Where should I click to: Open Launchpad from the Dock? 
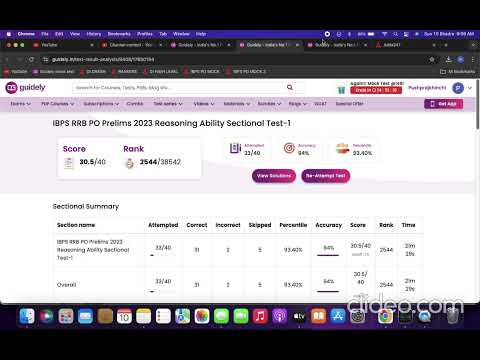(66, 316)
